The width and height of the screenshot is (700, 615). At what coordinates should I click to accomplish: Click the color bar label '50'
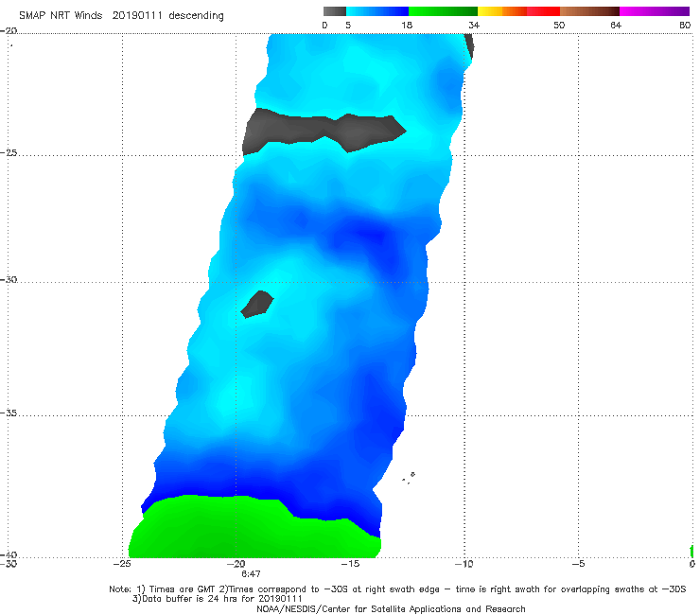(x=559, y=26)
